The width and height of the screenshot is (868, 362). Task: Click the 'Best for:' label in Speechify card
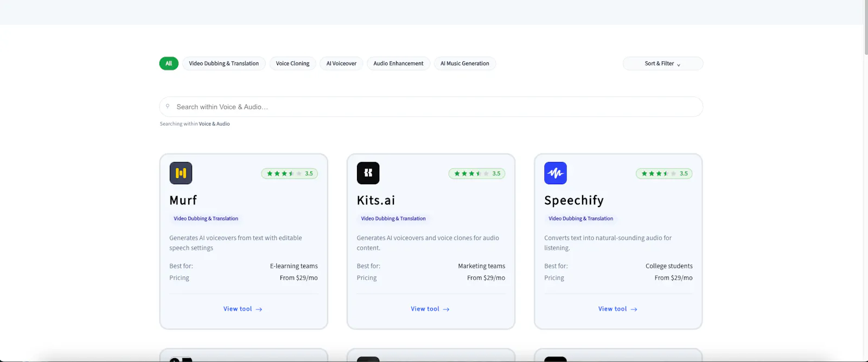click(556, 266)
